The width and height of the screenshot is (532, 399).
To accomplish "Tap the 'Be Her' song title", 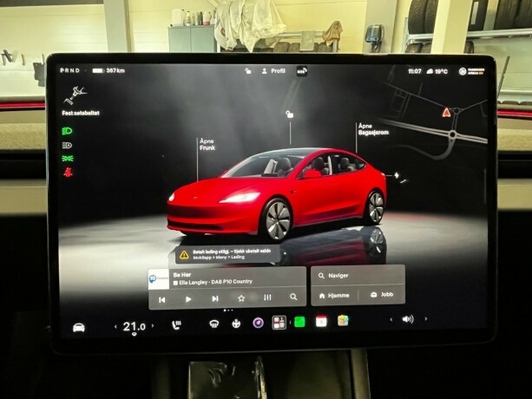I will (182, 275).
